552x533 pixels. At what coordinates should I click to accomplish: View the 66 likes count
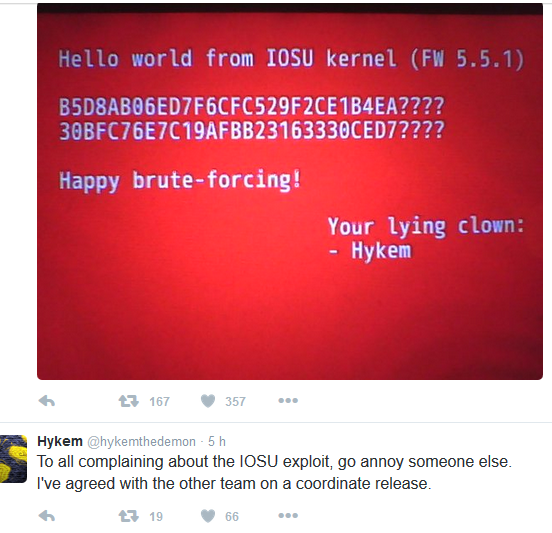pyautogui.click(x=232, y=516)
